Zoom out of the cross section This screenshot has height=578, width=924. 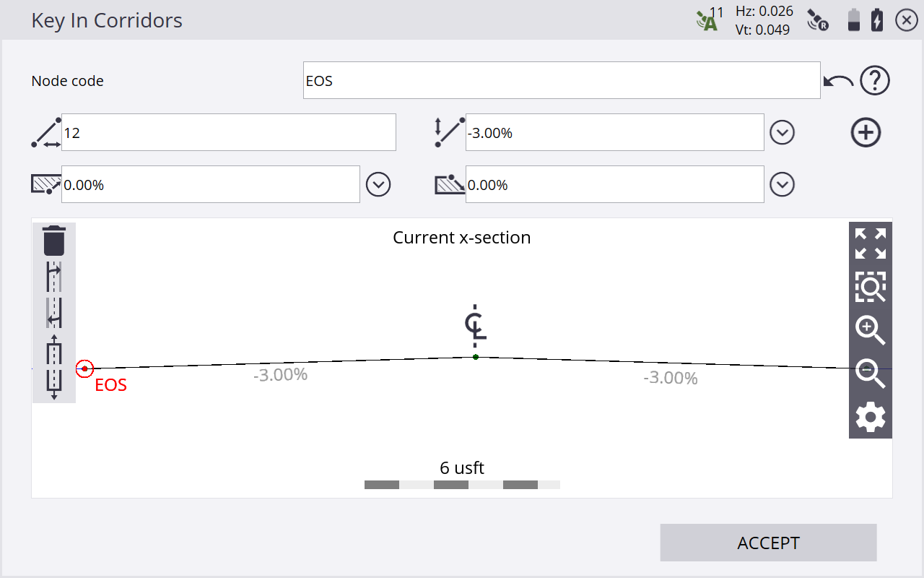pyautogui.click(x=870, y=373)
